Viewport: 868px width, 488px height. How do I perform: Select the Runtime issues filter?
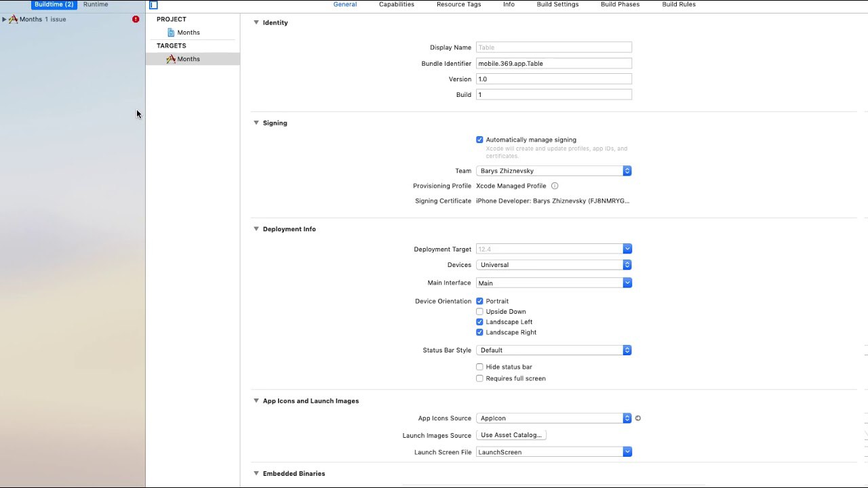(96, 4)
